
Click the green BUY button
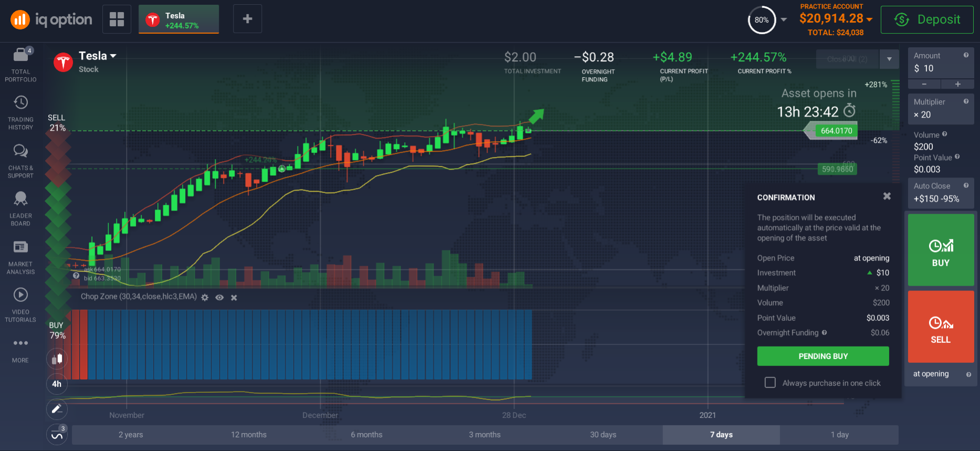tap(941, 250)
